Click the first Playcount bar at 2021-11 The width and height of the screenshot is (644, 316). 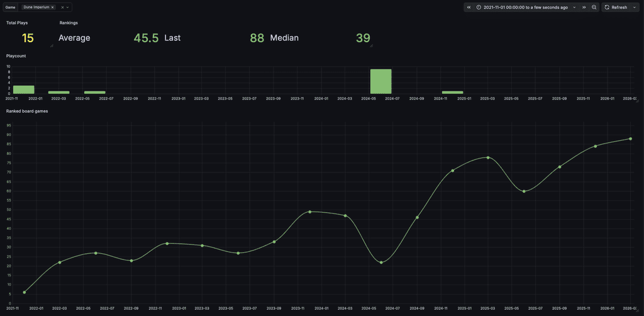pyautogui.click(x=24, y=89)
